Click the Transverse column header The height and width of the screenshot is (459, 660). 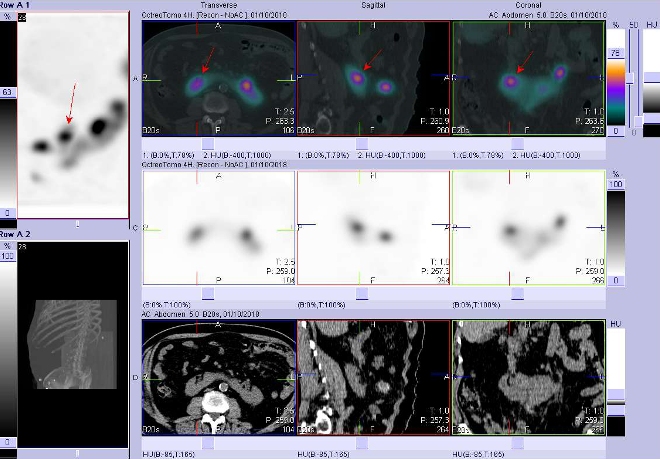tap(219, 5)
